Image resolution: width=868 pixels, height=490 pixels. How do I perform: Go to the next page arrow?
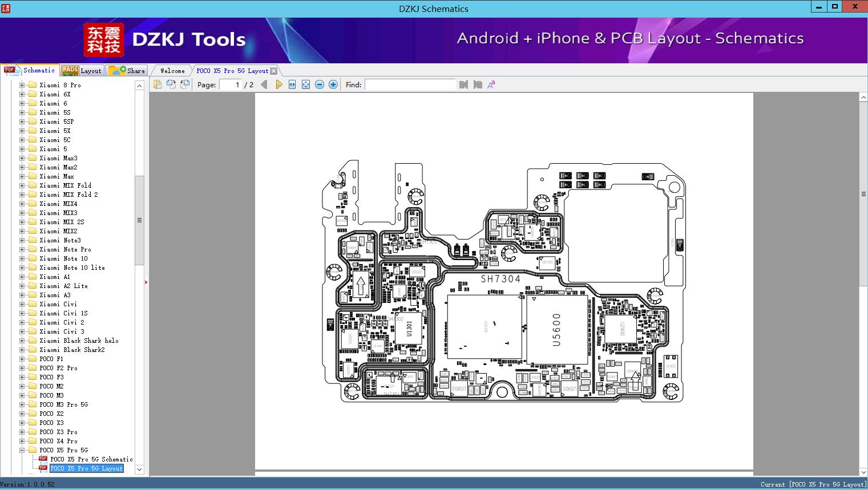point(278,84)
